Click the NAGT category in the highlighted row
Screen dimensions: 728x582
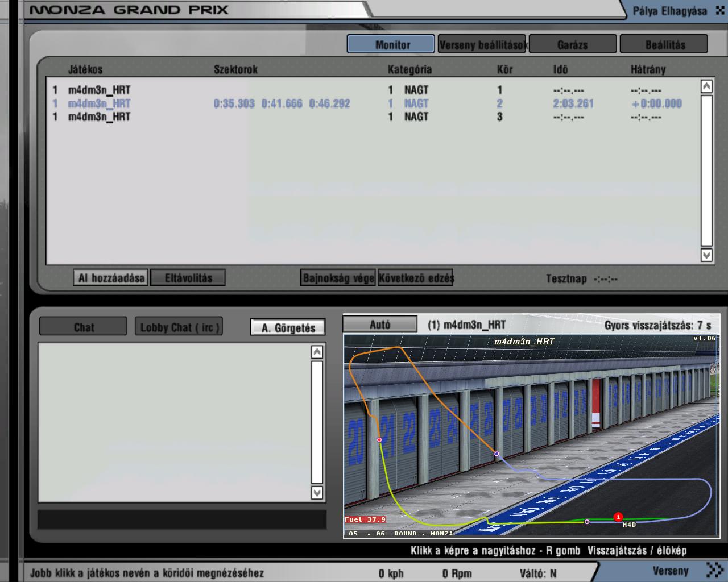(416, 103)
